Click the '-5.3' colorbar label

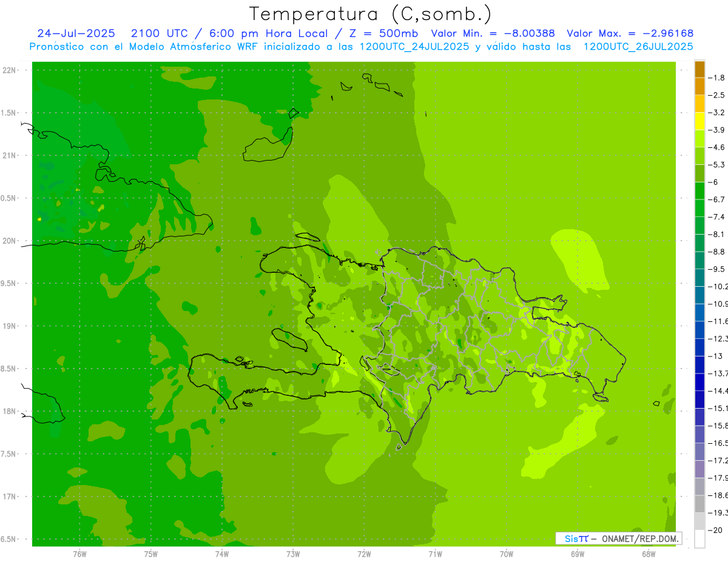tap(717, 164)
